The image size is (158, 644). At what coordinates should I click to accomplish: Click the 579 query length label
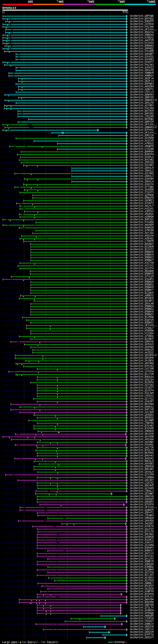(125, 12)
